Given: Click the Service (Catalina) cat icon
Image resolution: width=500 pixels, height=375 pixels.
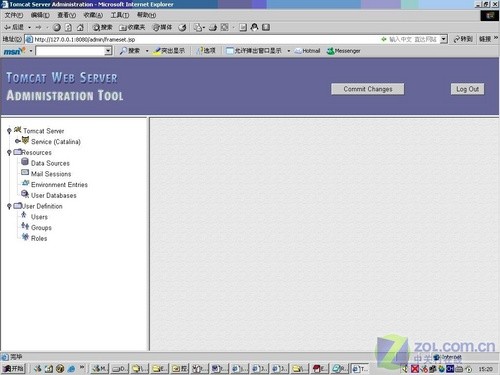Looking at the screenshot, I should coord(25,140).
